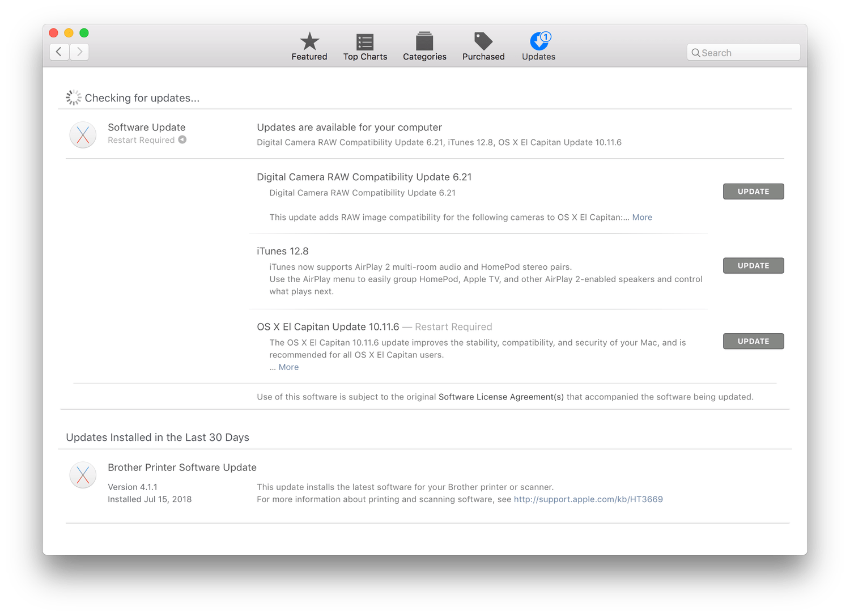This screenshot has height=616, width=850.
Task: Click the magnifying glass search icon
Action: pyautogui.click(x=696, y=53)
